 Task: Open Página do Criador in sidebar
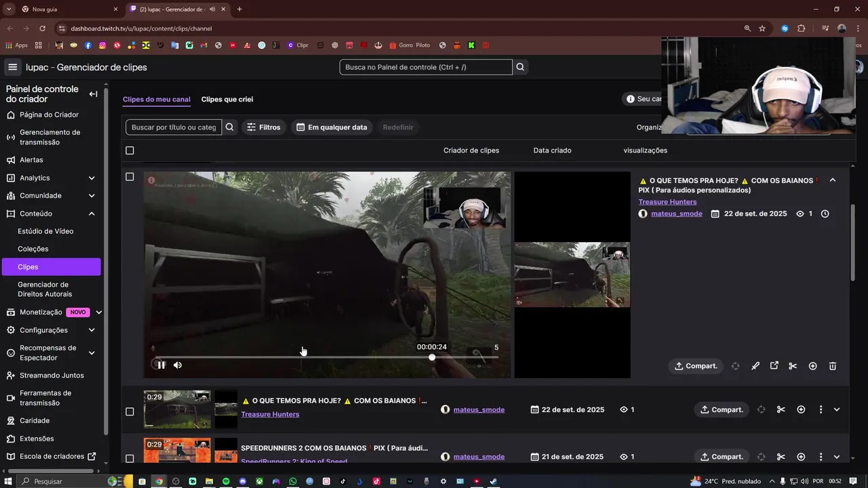point(49,115)
